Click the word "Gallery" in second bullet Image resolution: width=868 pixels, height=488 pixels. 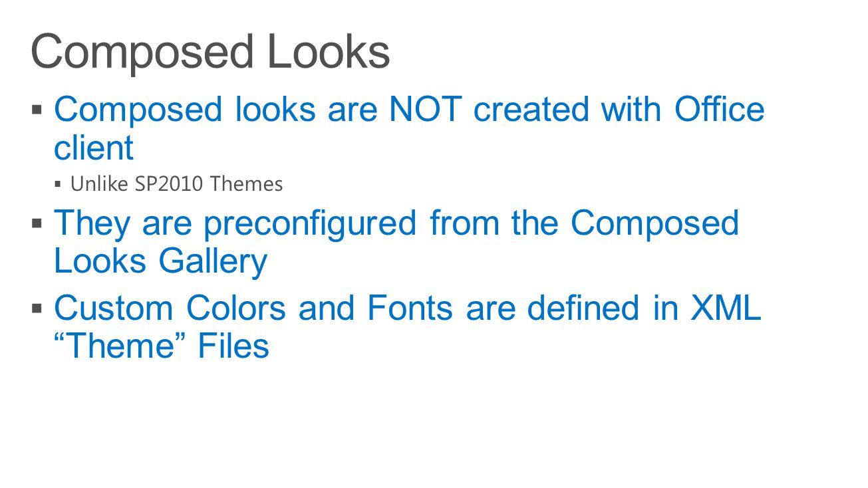pyautogui.click(x=213, y=261)
